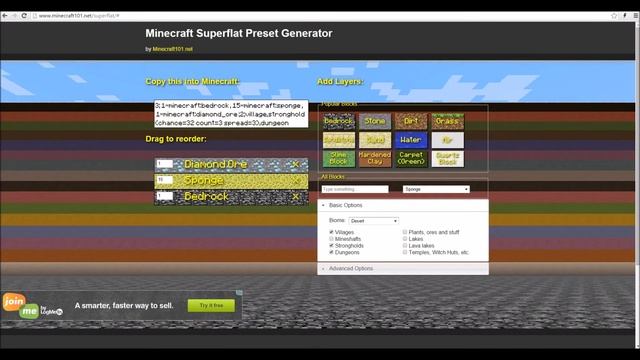Enable the Lava lakes checkbox

point(405,245)
